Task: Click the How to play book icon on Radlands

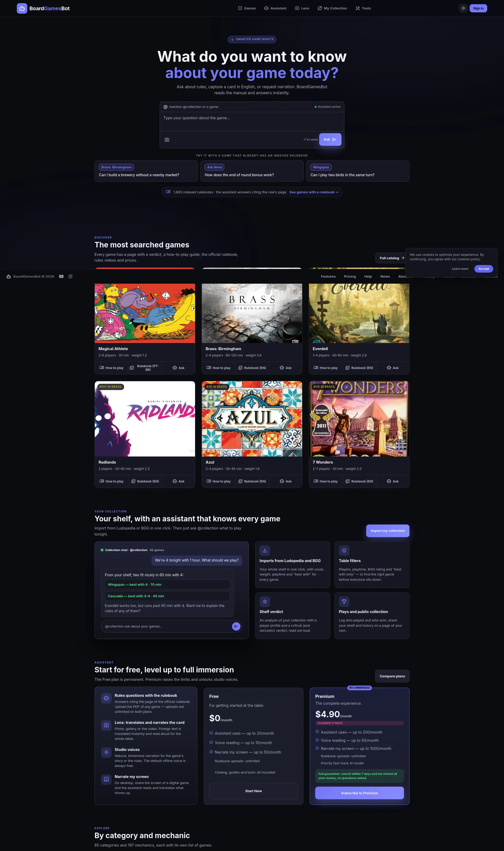Action: (102, 481)
